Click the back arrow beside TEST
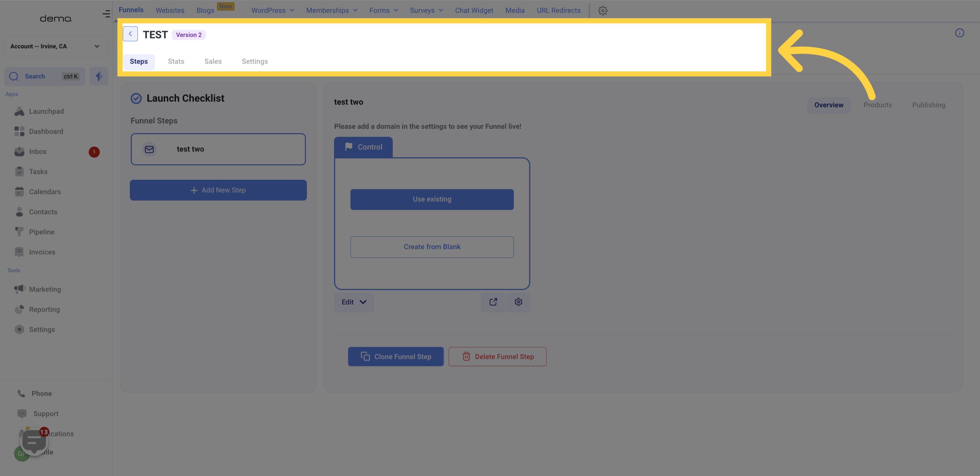This screenshot has height=476, width=980. 130,34
